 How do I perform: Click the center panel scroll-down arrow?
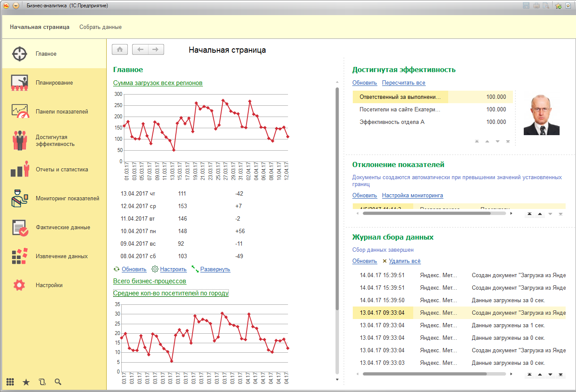click(337, 379)
